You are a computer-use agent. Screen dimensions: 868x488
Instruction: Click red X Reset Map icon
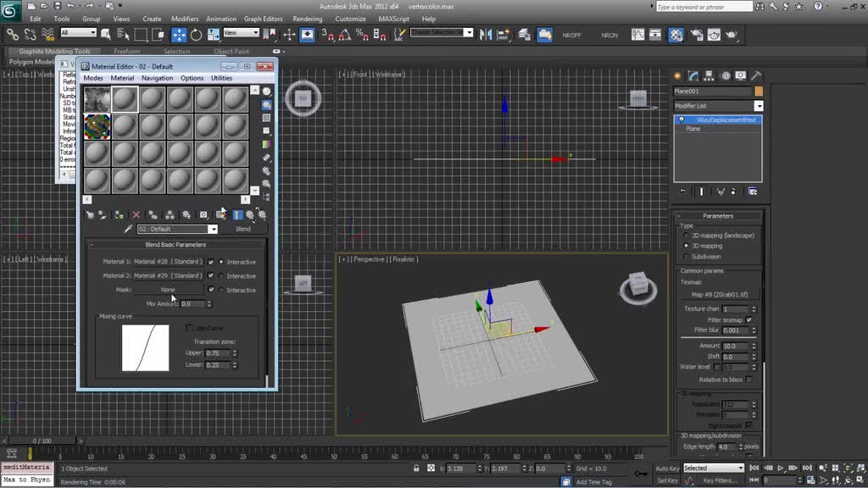coord(136,214)
